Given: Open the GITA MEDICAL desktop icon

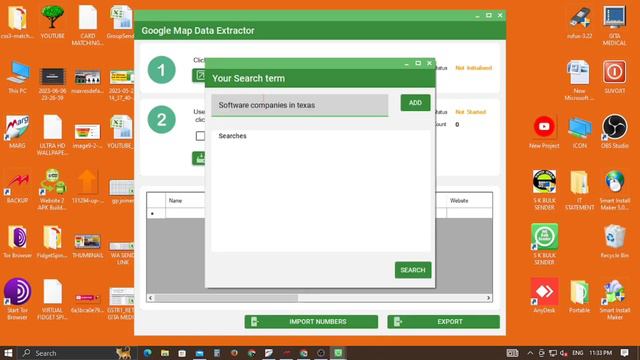Looking at the screenshot, I should (614, 25).
